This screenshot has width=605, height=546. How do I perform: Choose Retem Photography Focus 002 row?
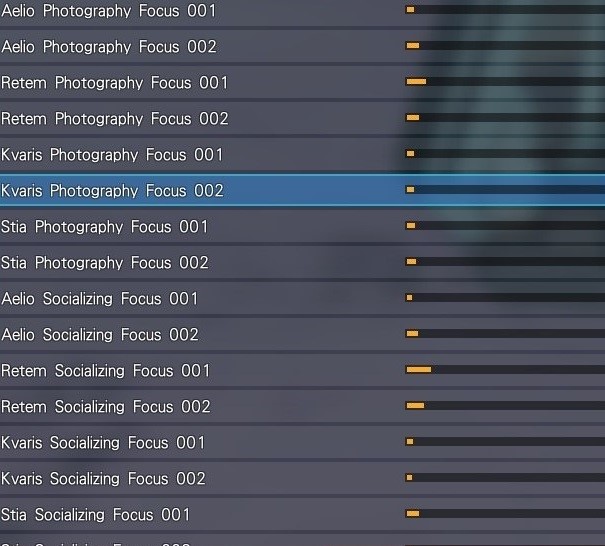[x=302, y=118]
